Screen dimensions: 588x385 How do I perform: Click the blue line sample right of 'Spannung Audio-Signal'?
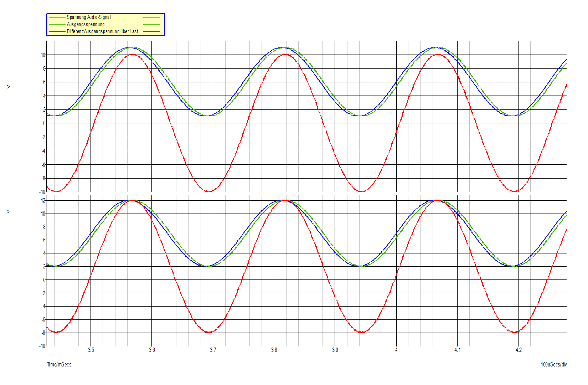[151, 17]
